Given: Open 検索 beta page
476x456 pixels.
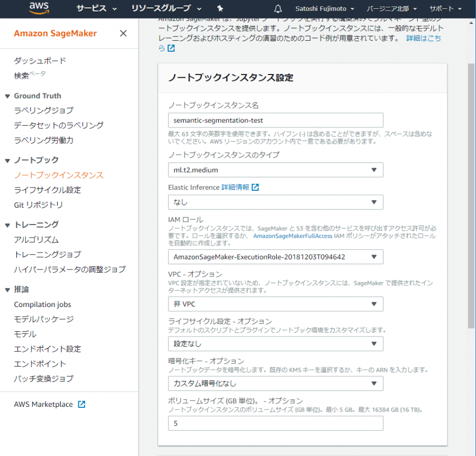Looking at the screenshot, I should coord(30,75).
